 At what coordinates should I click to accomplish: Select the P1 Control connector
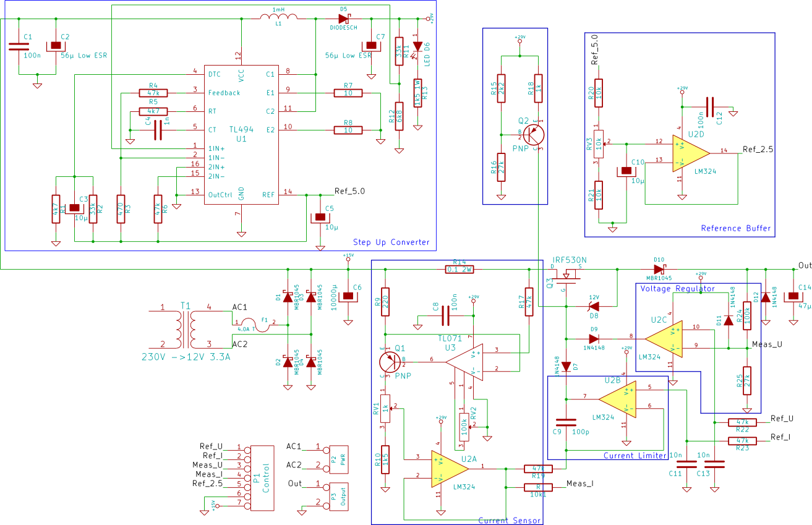(x=261, y=478)
